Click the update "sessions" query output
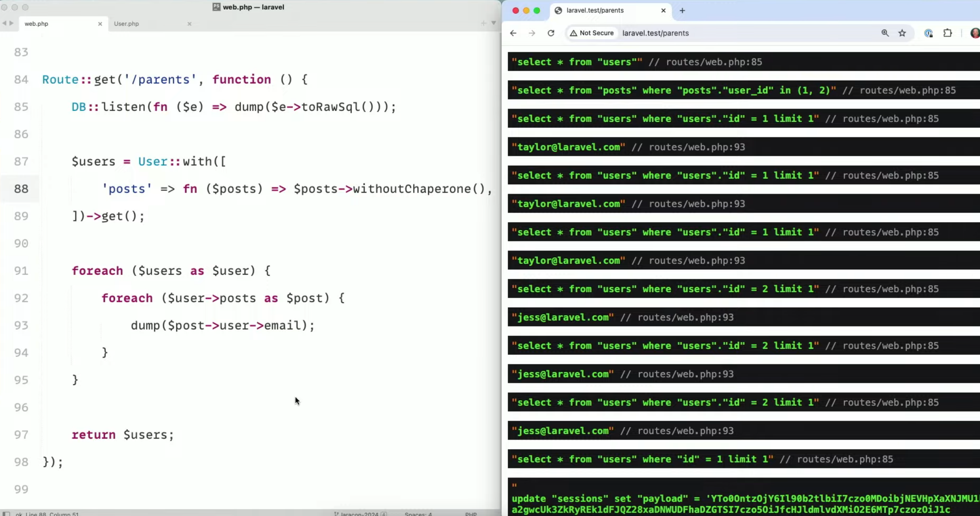Viewport: 980px width, 516px height. (743, 497)
